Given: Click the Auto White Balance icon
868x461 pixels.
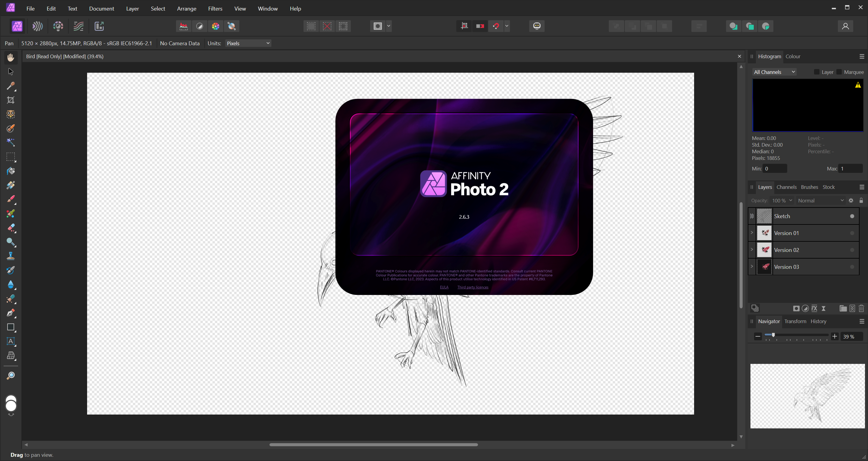Looking at the screenshot, I should (x=231, y=26).
